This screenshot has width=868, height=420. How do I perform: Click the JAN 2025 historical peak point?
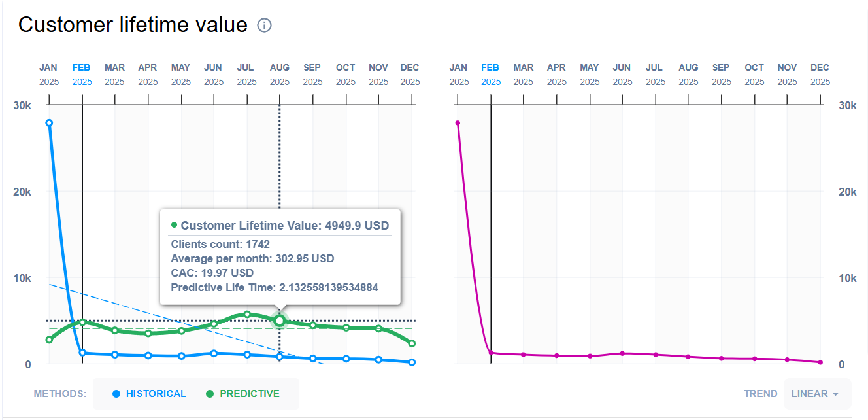(49, 123)
